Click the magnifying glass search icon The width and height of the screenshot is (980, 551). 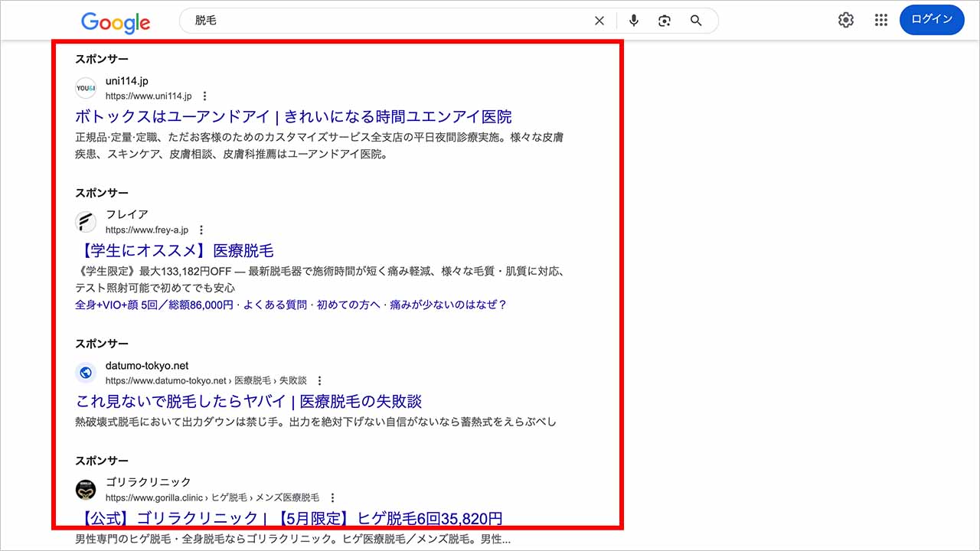[696, 21]
